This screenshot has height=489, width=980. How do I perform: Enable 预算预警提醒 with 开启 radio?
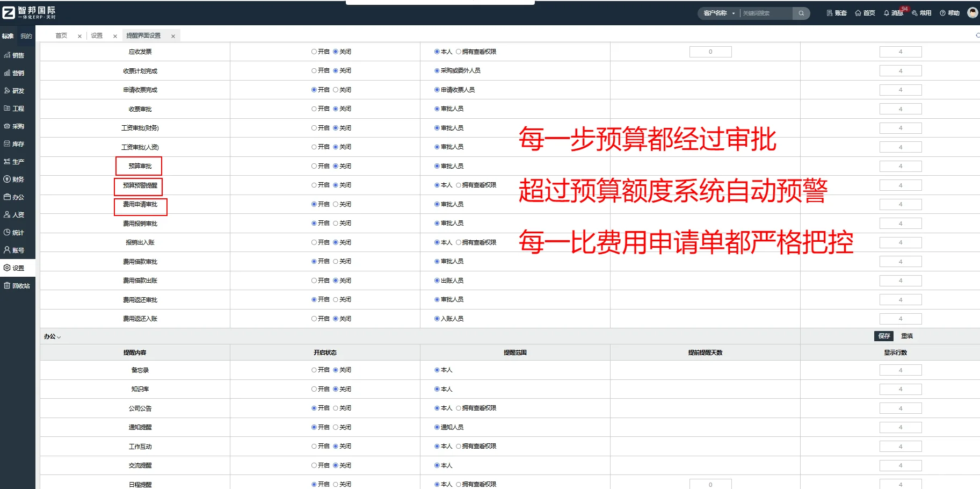click(x=314, y=185)
